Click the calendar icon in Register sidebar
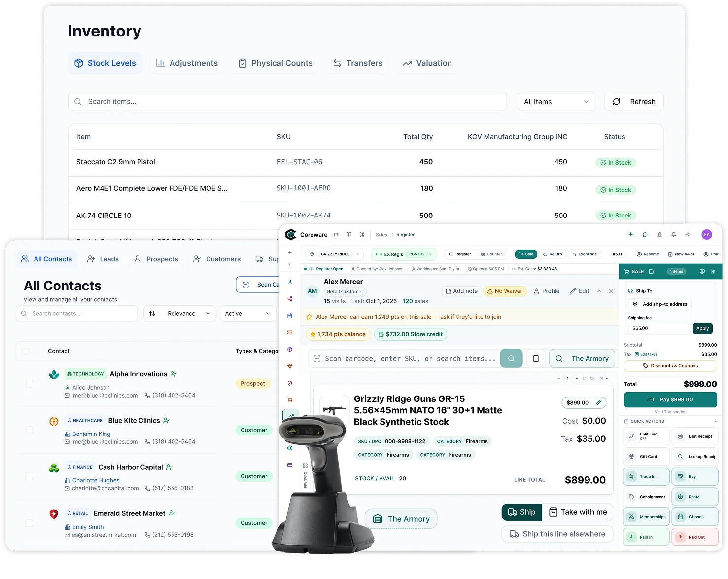 coord(290,316)
